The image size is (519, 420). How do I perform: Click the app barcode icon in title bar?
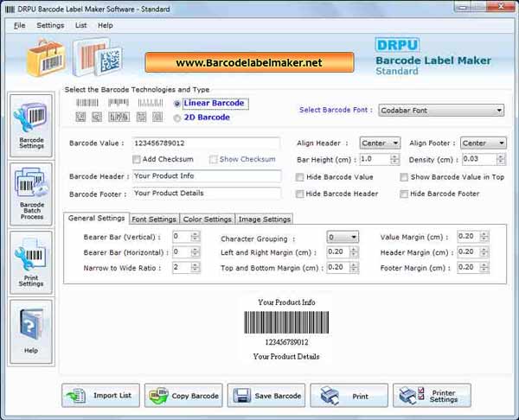(10, 10)
